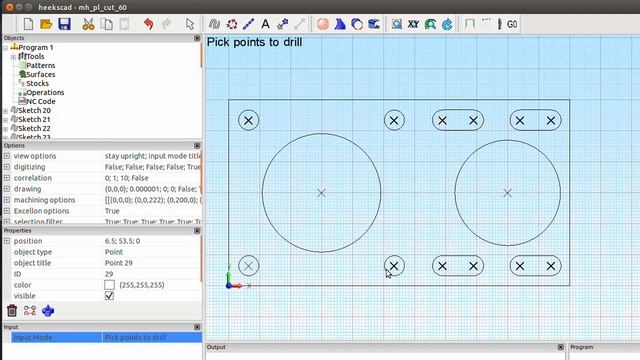Select Patterns in the objects tree
The image size is (640, 360).
40,65
